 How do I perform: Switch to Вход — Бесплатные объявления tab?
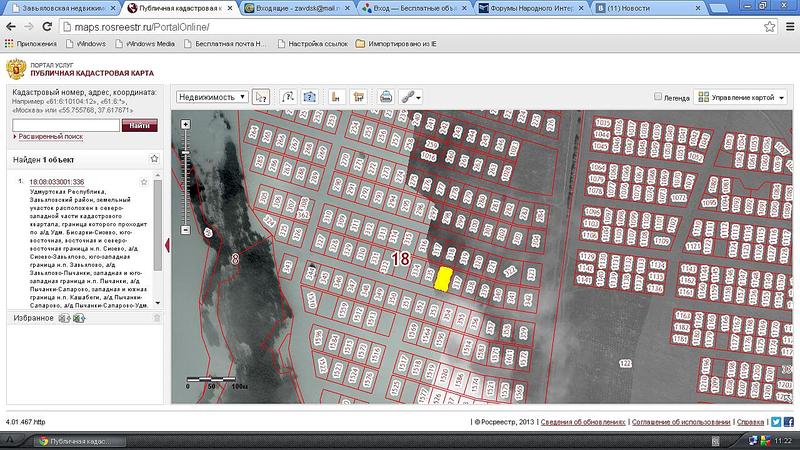(x=415, y=8)
